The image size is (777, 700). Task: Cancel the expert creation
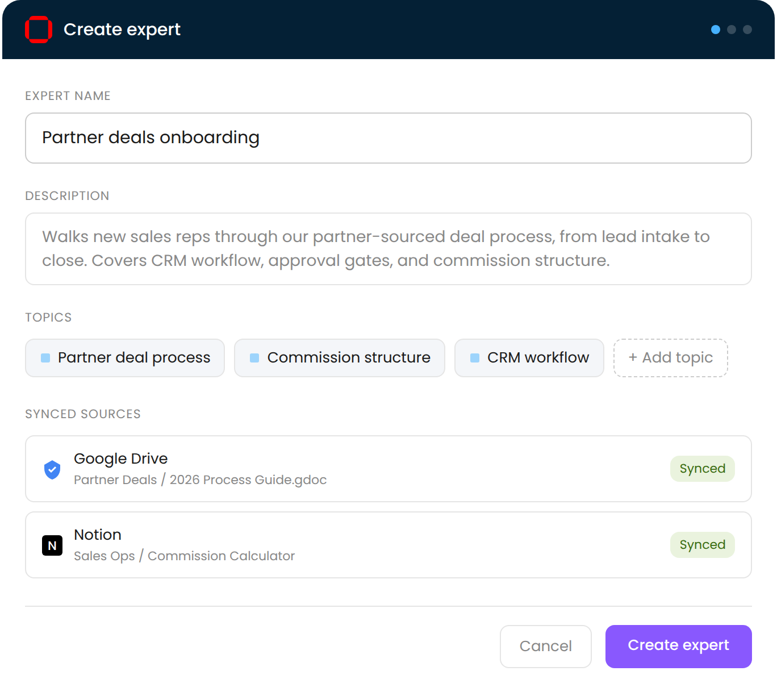[x=545, y=646]
